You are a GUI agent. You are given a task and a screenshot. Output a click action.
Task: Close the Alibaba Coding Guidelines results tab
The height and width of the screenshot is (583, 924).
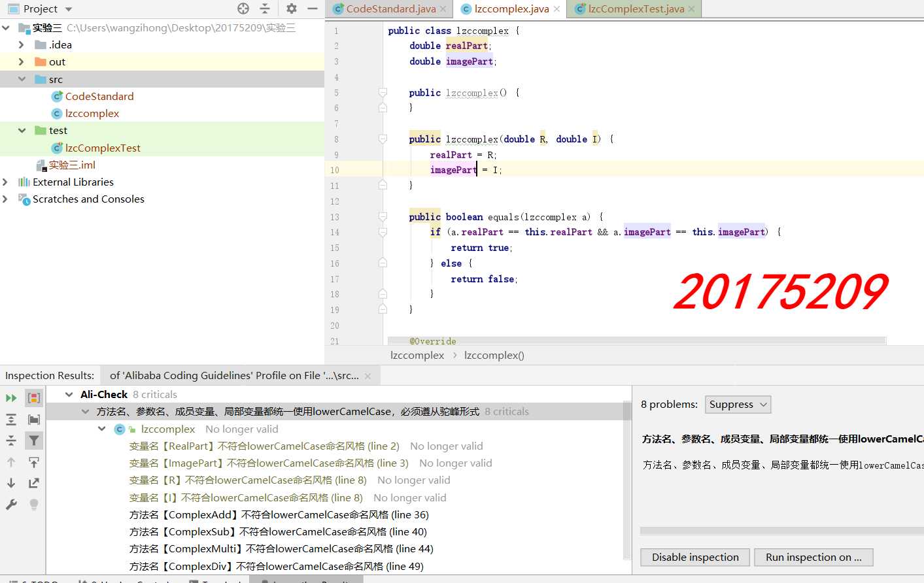(x=368, y=376)
